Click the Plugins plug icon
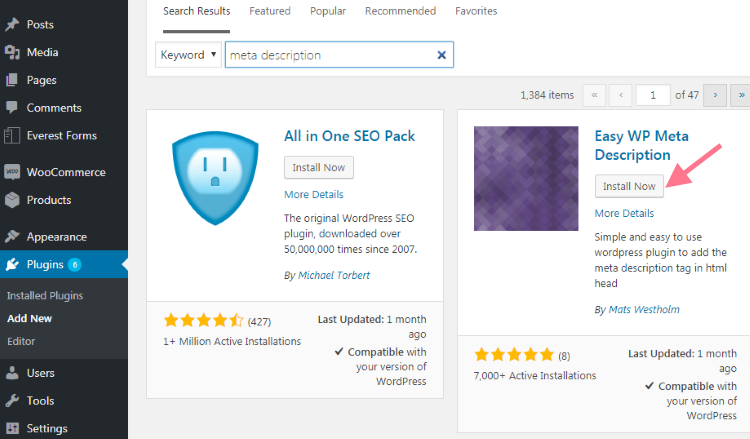750x439 pixels. coord(12,264)
